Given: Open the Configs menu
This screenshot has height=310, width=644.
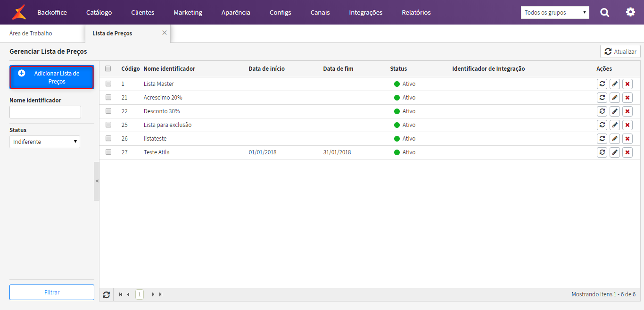Looking at the screenshot, I should pos(280,12).
